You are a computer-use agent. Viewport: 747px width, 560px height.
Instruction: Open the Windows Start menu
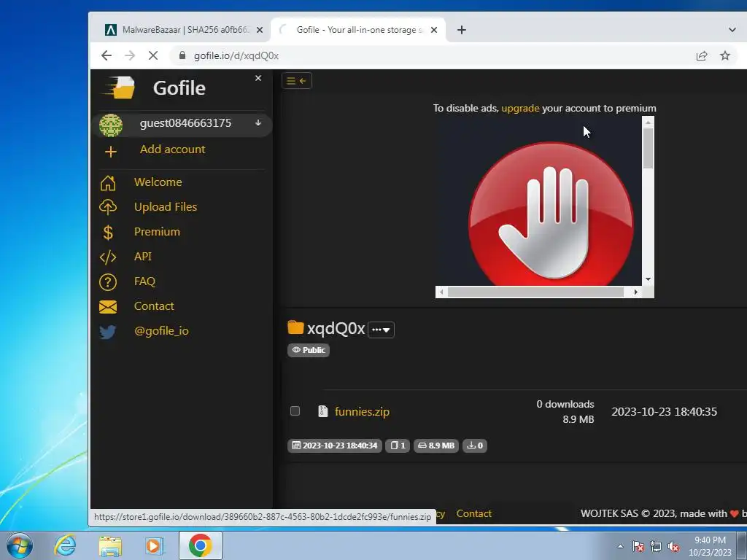pyautogui.click(x=20, y=545)
